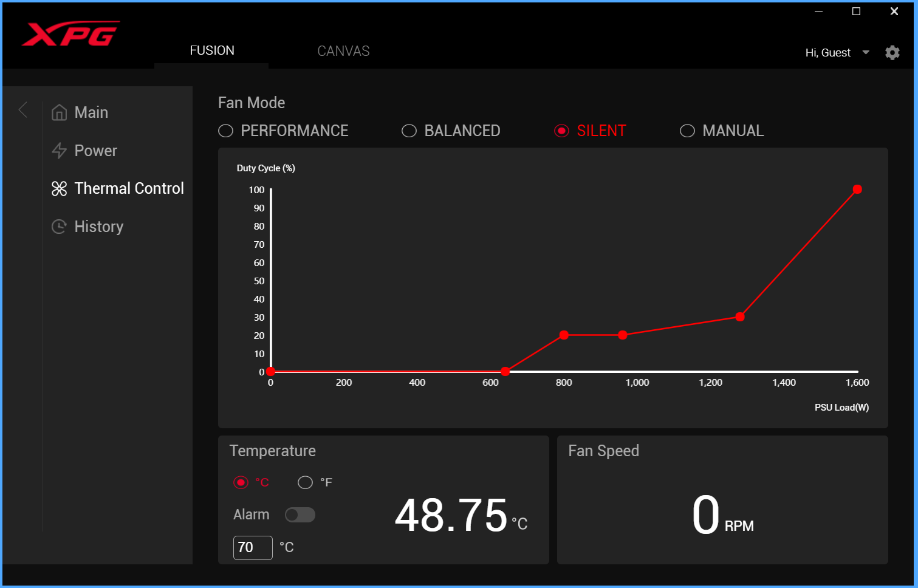Image resolution: width=918 pixels, height=588 pixels.
Task: Toggle the temperature Alarm switch
Action: (x=300, y=515)
